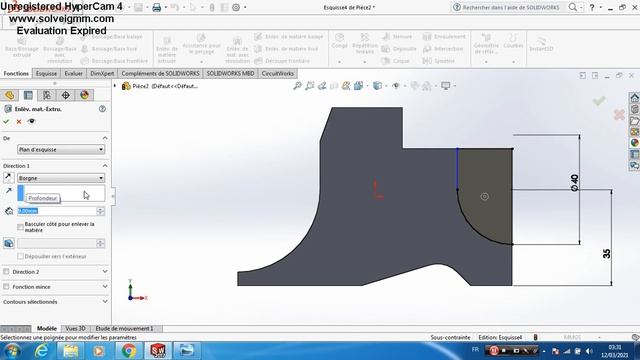Viewport: 640px width, 360px height.
Task: Enable Basculer côté pour enlever la matière
Action: click(20, 227)
